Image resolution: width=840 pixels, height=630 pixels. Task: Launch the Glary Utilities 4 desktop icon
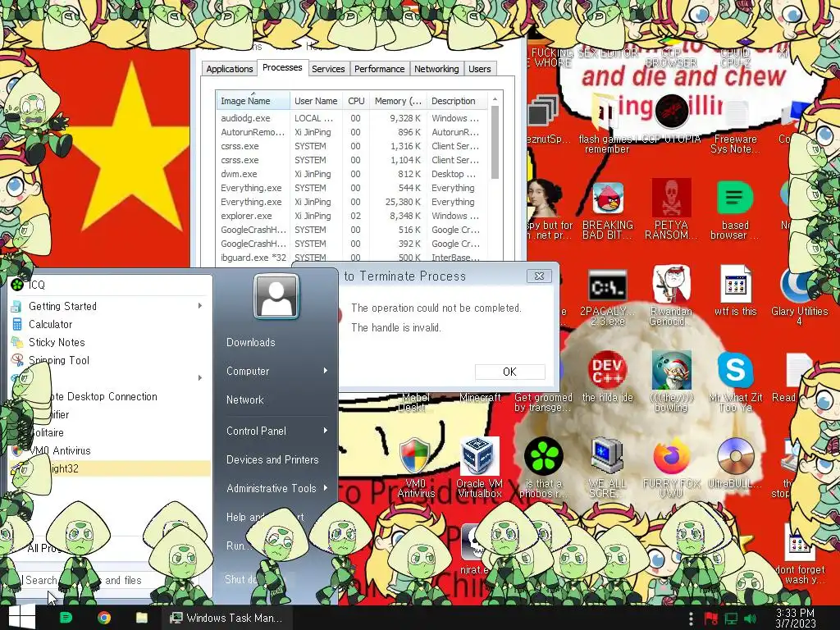(799, 285)
